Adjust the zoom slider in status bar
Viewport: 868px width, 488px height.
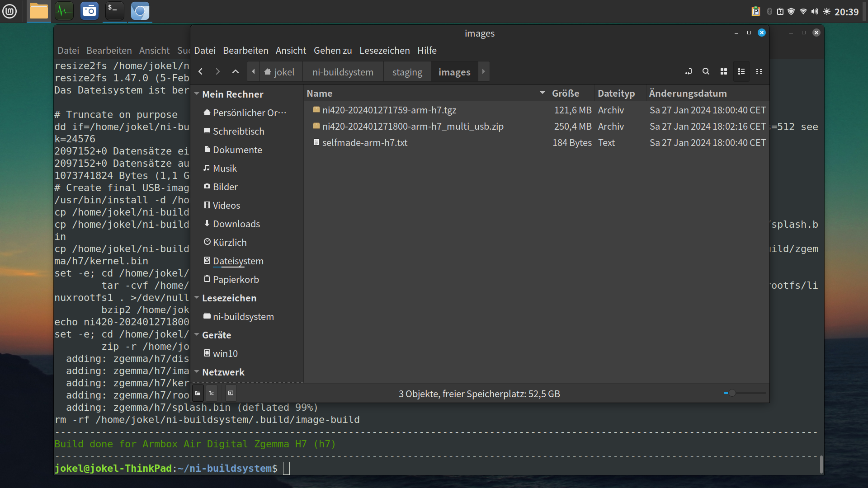click(x=732, y=393)
